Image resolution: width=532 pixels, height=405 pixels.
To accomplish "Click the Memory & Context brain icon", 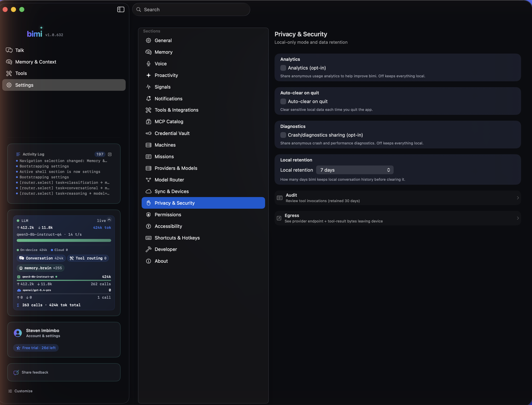I will pyautogui.click(x=9, y=62).
